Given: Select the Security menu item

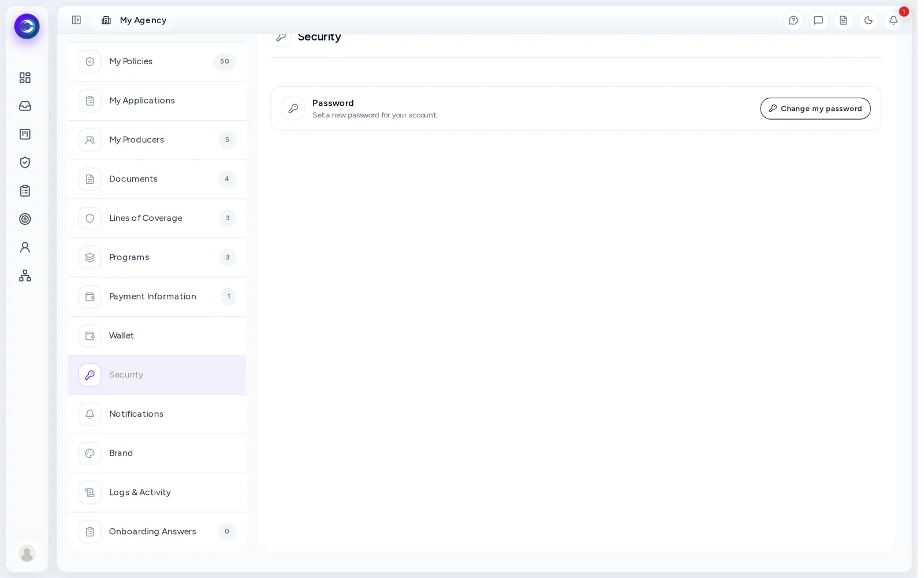Looking at the screenshot, I should coord(157,375).
